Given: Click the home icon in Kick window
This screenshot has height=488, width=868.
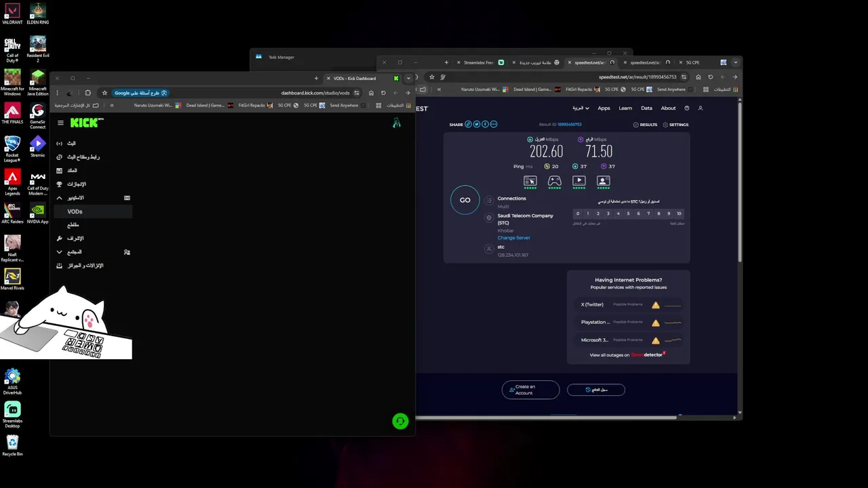Looking at the screenshot, I should point(371,93).
